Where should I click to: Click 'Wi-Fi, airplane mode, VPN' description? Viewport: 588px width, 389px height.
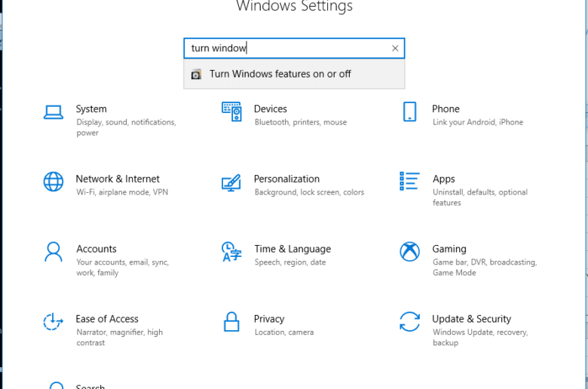(122, 192)
